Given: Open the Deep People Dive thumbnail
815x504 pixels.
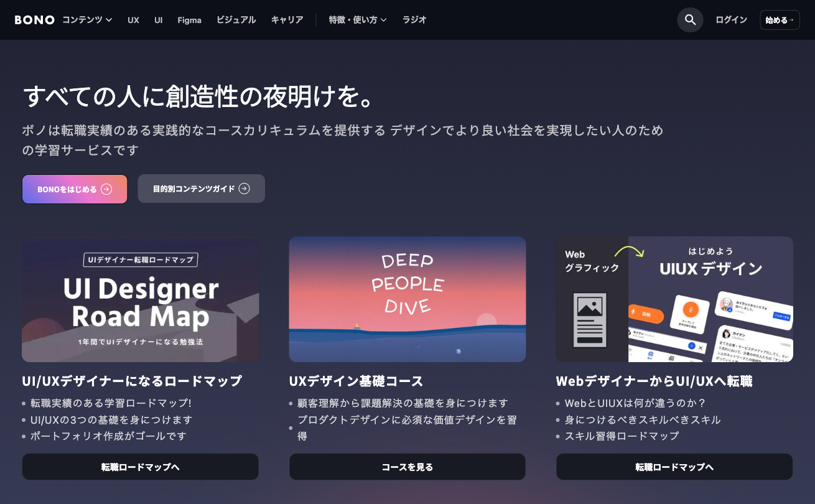Looking at the screenshot, I should (407, 299).
